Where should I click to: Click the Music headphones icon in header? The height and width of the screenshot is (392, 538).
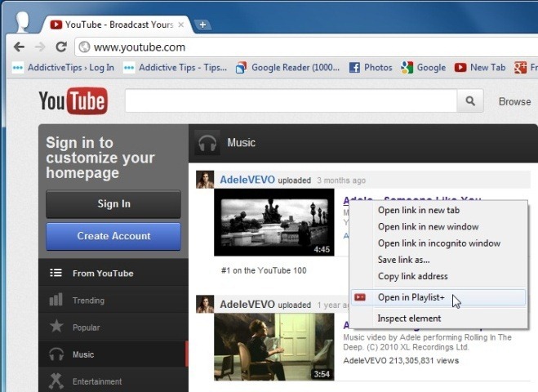[207, 143]
